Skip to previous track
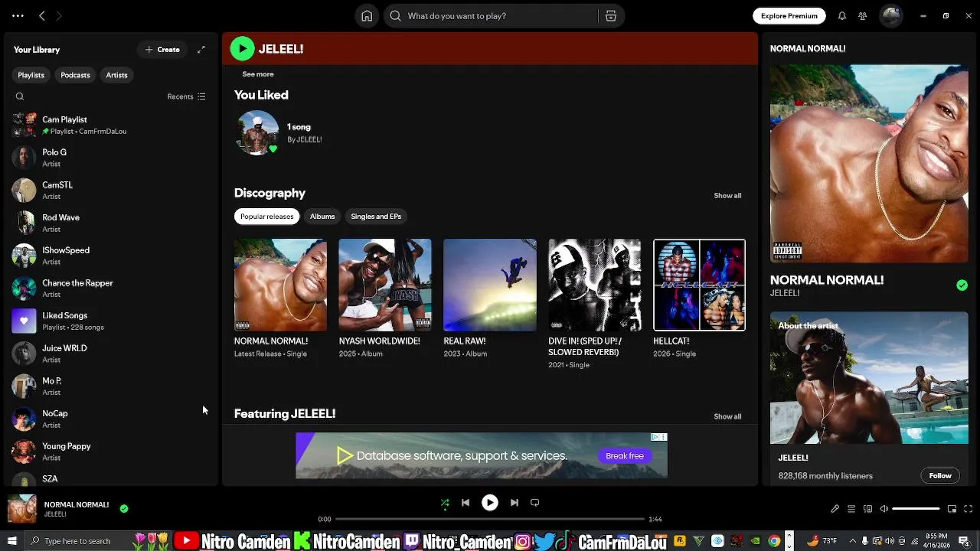Screen dimensions: 980x551 (465, 503)
